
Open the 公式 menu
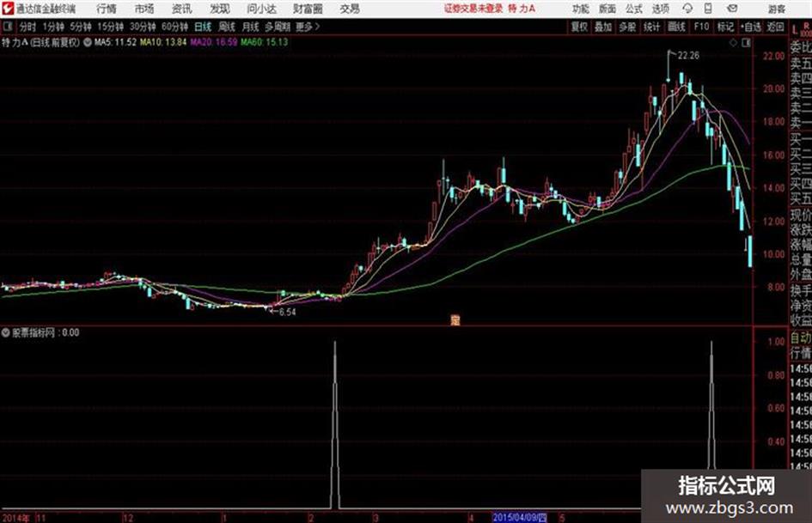[634, 9]
